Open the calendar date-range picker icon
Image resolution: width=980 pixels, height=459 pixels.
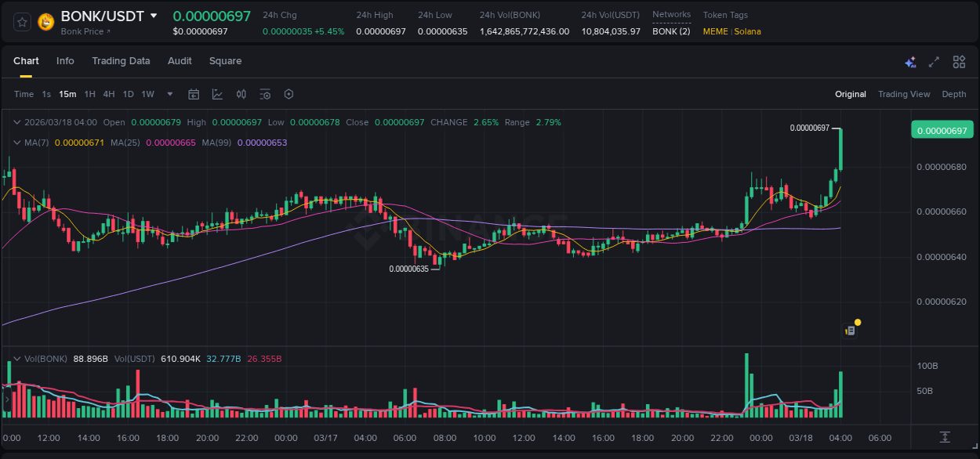194,94
